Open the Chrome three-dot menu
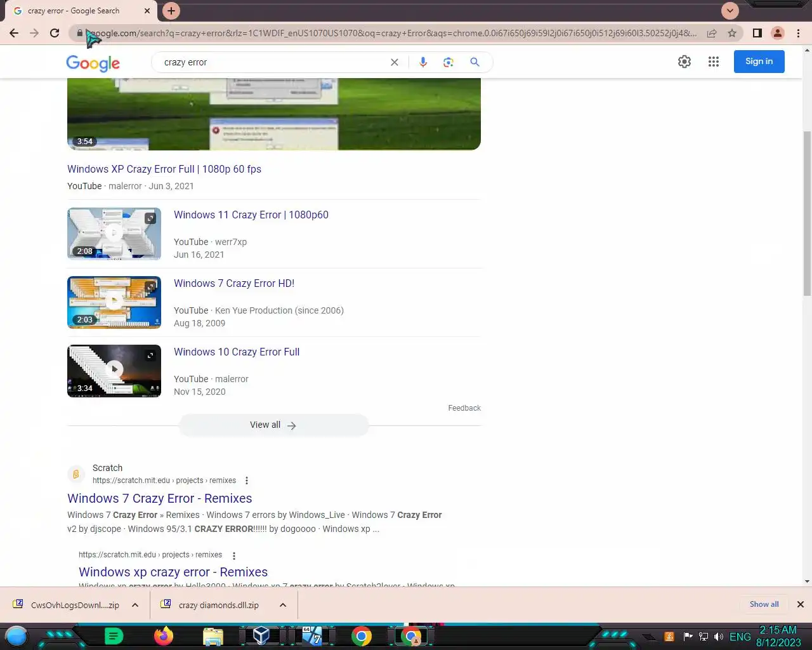The image size is (812, 650). (x=798, y=33)
